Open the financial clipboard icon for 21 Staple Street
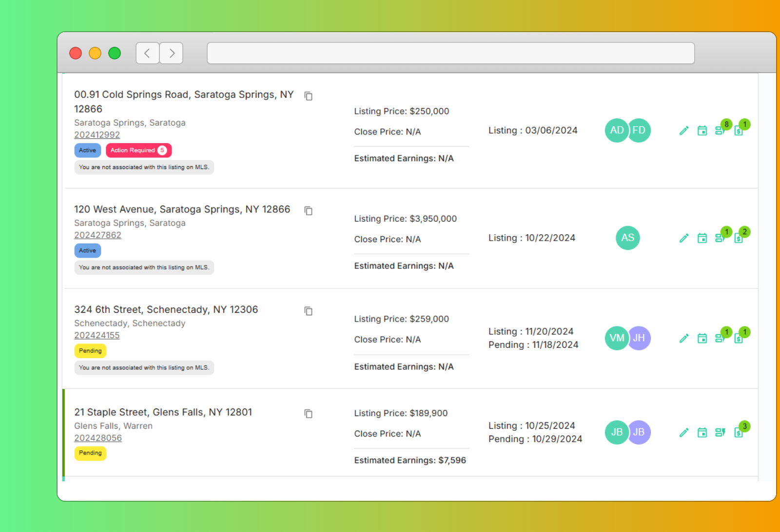Image resolution: width=780 pixels, height=532 pixels. point(739,432)
